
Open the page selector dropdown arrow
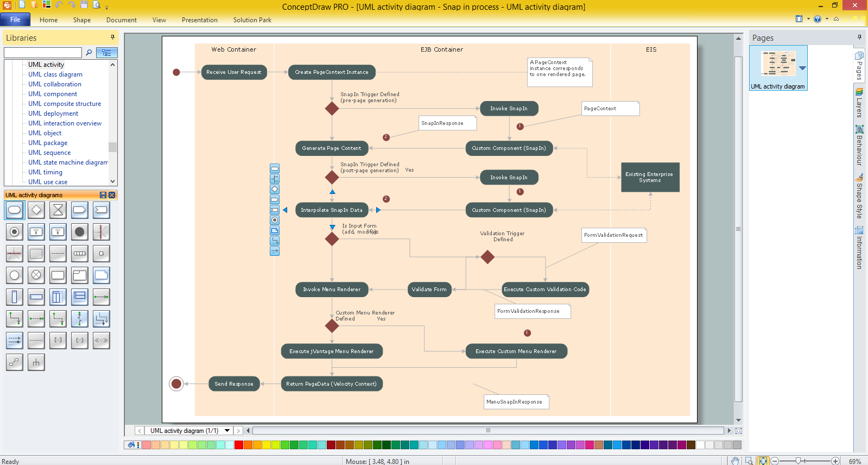(x=227, y=431)
